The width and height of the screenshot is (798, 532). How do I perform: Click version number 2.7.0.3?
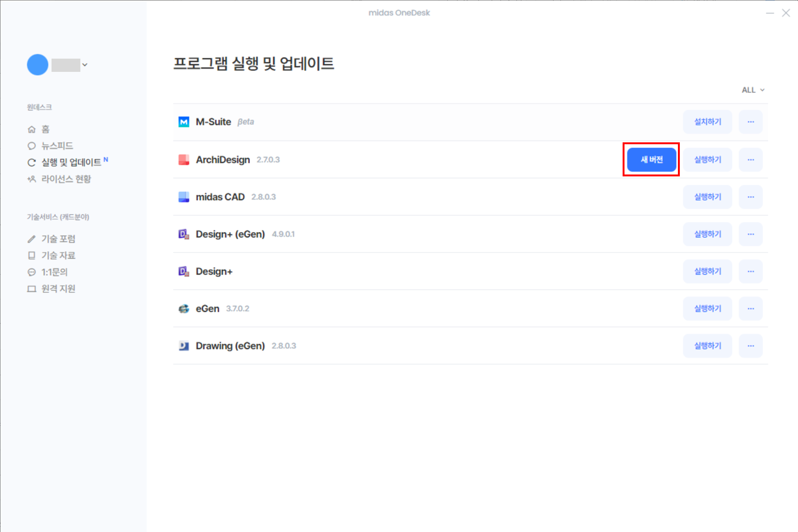pyautogui.click(x=268, y=160)
